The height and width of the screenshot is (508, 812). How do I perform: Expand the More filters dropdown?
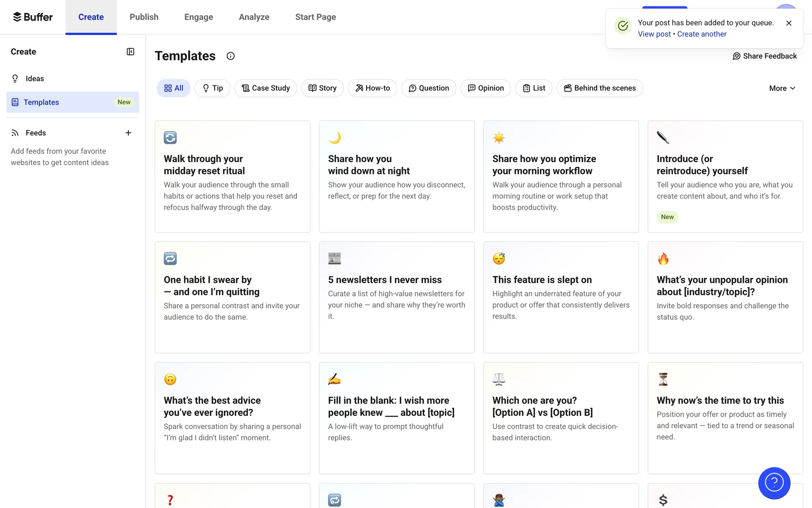coord(782,88)
